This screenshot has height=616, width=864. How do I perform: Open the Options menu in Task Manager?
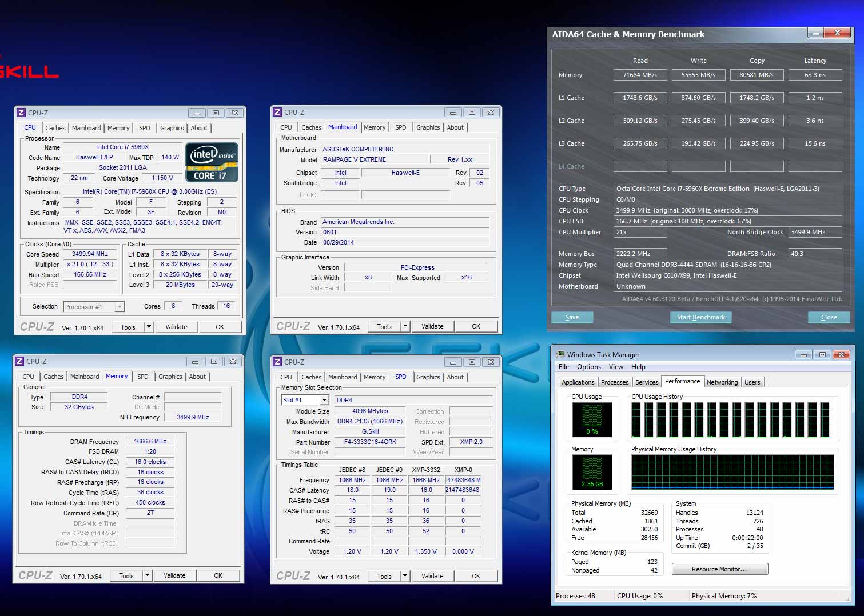pos(588,367)
